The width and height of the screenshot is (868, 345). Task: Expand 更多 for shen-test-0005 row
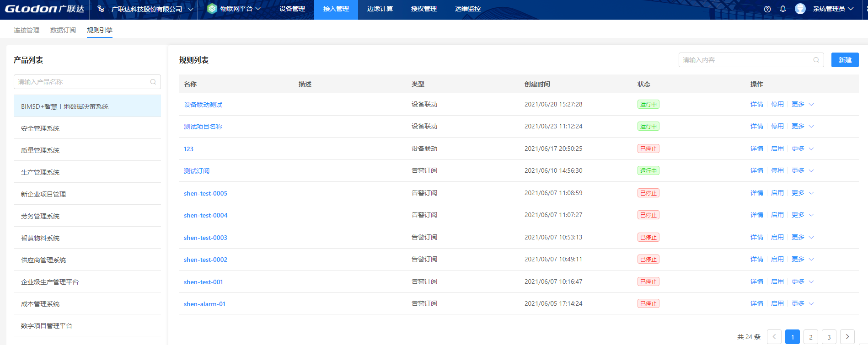pos(803,193)
